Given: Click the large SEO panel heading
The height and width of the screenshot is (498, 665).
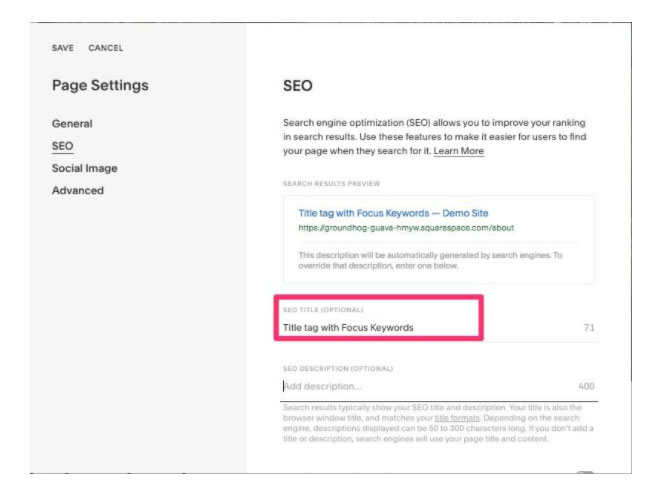Looking at the screenshot, I should click(298, 86).
